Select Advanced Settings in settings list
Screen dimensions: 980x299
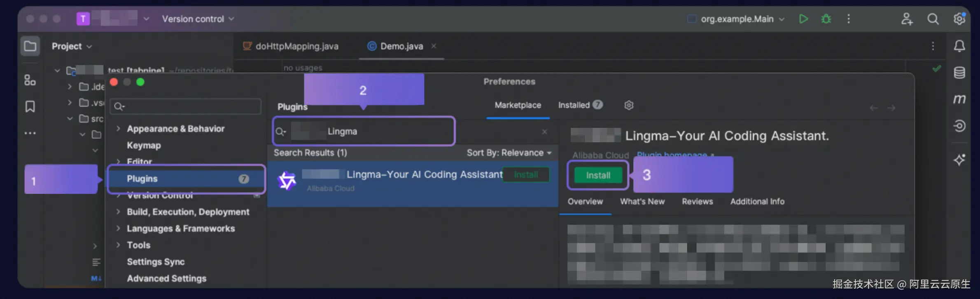click(166, 278)
